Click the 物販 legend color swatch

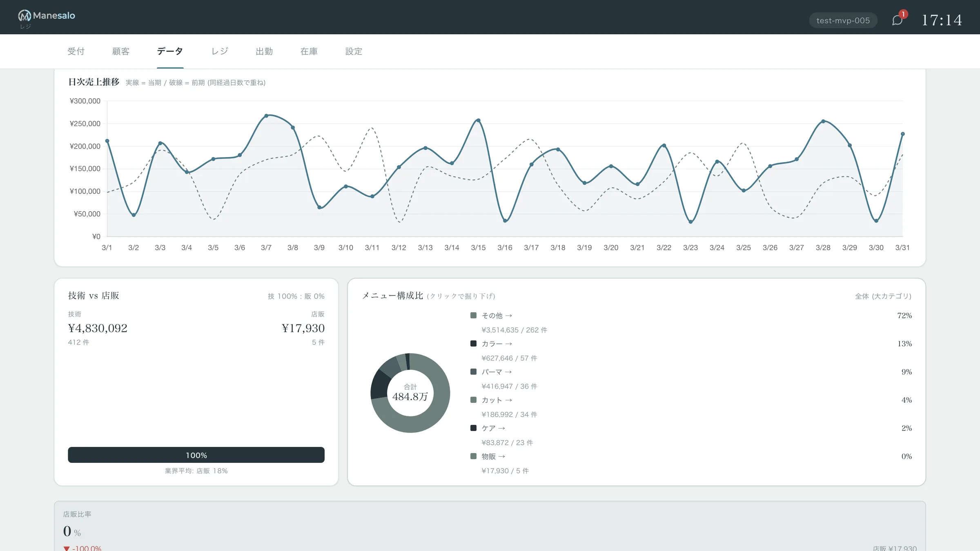click(473, 456)
